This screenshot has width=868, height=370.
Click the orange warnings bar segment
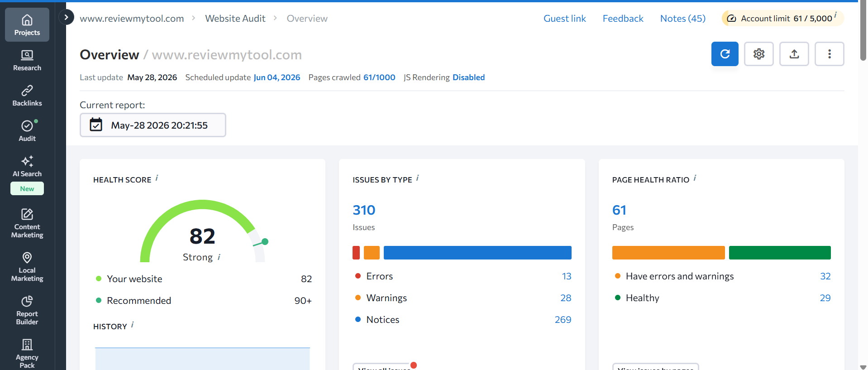[372, 253]
